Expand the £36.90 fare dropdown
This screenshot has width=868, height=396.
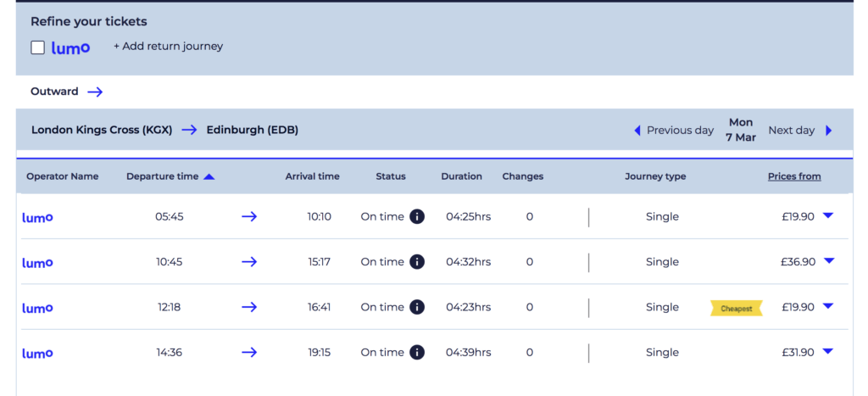coord(828,261)
